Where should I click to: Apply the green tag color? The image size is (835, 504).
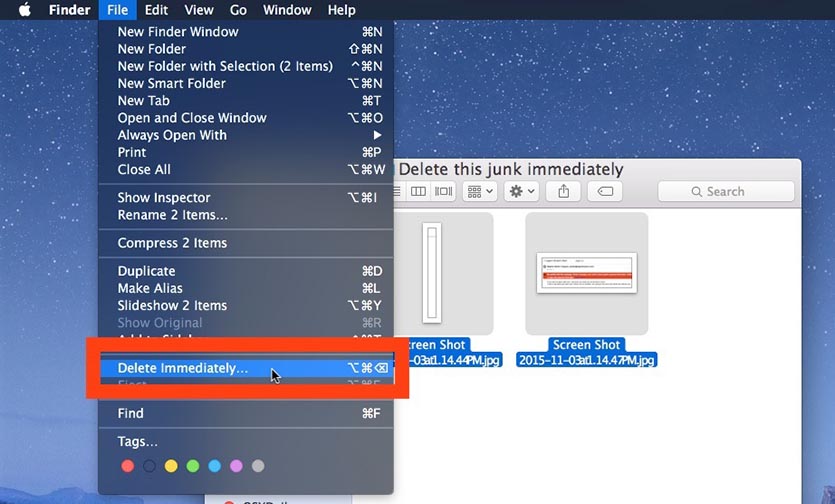pos(193,466)
